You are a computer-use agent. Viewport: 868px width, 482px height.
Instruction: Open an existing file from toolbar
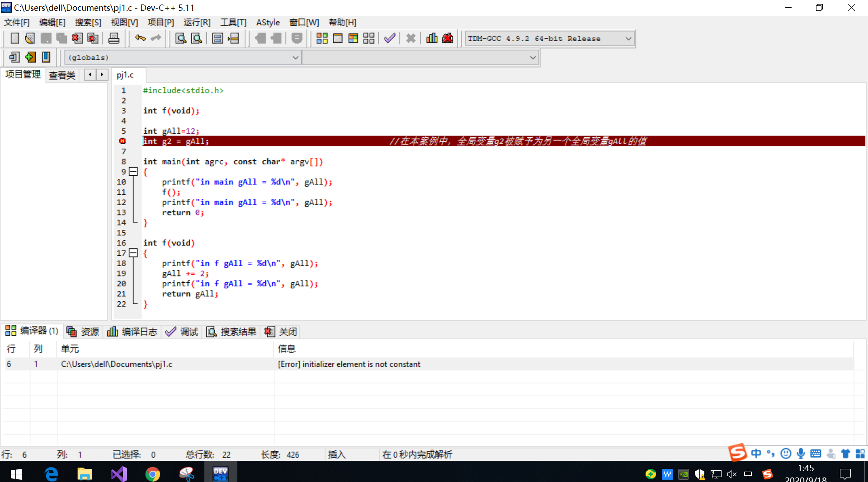click(x=30, y=38)
